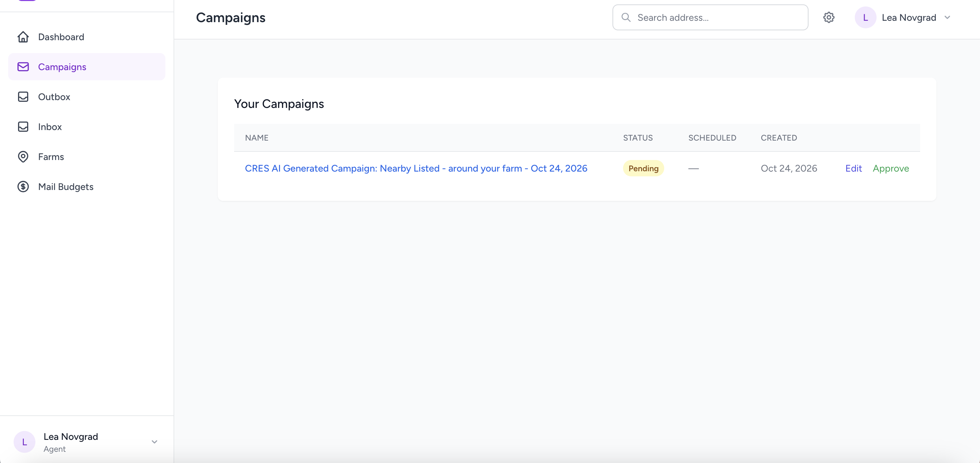Click the Campaigns page title
This screenshot has width=980, height=463.
click(x=231, y=18)
